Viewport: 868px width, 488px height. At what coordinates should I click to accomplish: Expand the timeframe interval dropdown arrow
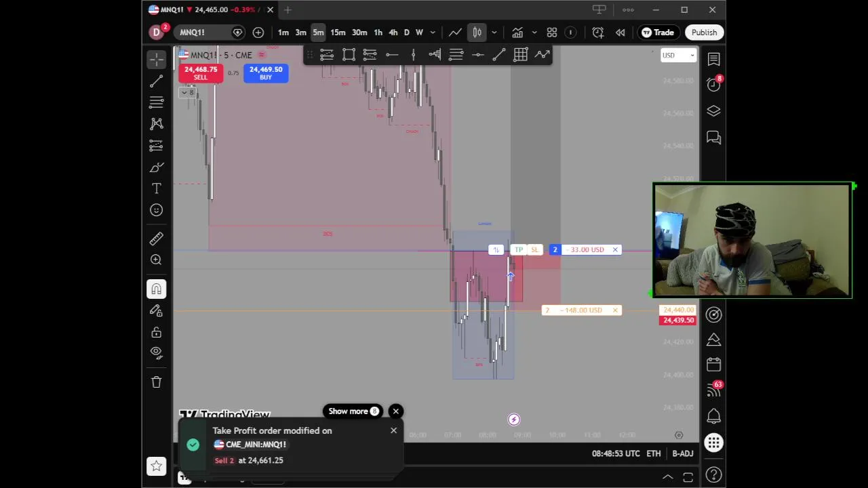click(x=433, y=33)
